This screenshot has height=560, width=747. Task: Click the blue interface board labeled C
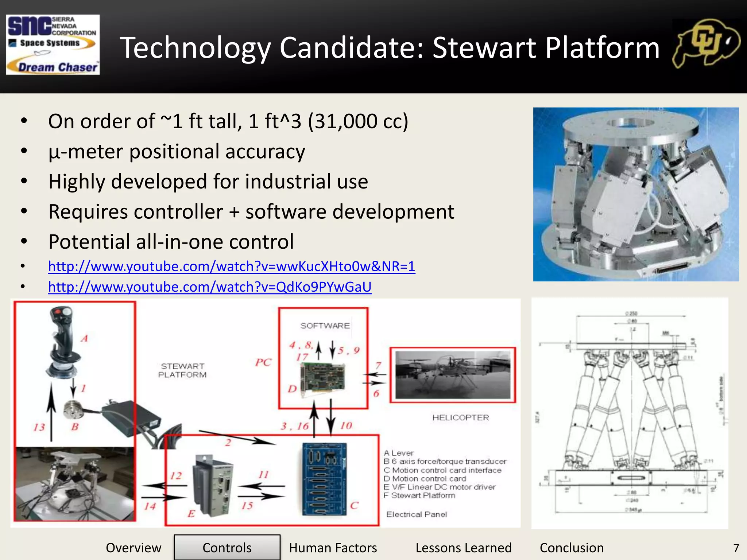[x=325, y=479]
